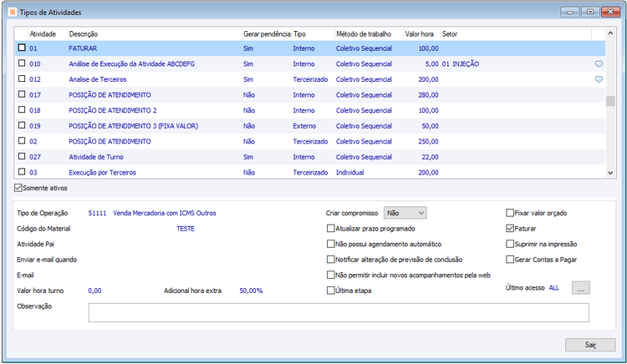Click the Venda Mercadoria com ICMS Outros link
The image size is (627, 364).
(165, 213)
